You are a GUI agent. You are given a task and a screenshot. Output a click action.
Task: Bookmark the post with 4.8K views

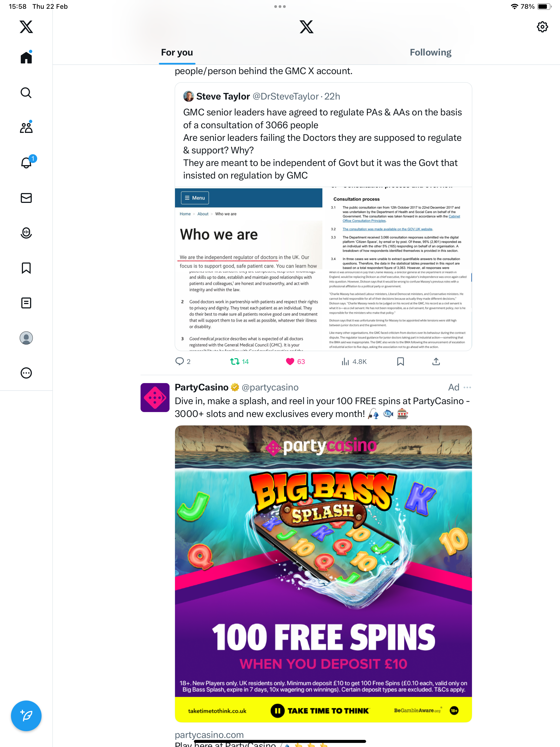[x=400, y=362]
